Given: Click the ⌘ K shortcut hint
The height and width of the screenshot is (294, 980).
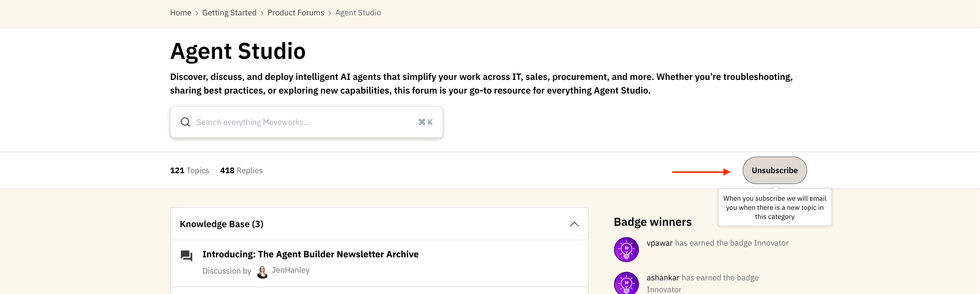Looking at the screenshot, I should coord(425,122).
